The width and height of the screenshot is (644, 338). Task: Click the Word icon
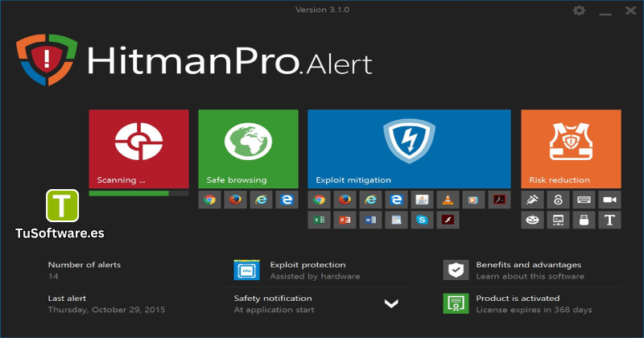click(x=370, y=221)
